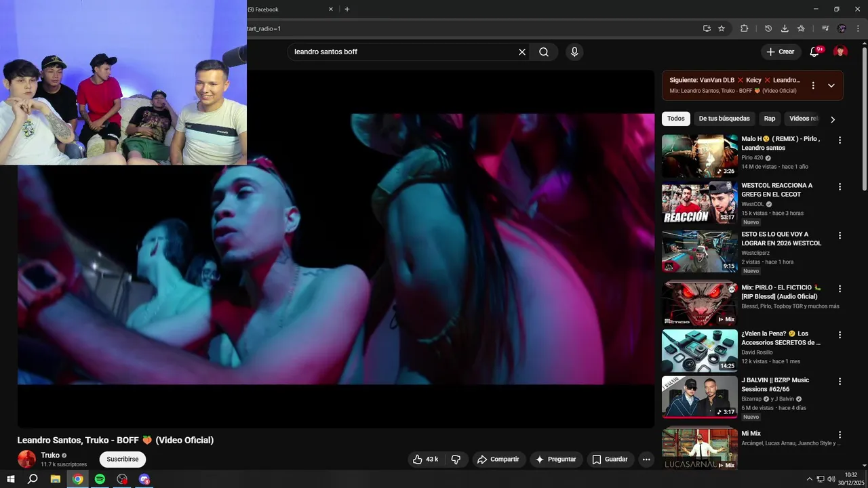Viewport: 868px width, 488px height.
Task: Open Chrome three-dot menu
Action: 858,28
